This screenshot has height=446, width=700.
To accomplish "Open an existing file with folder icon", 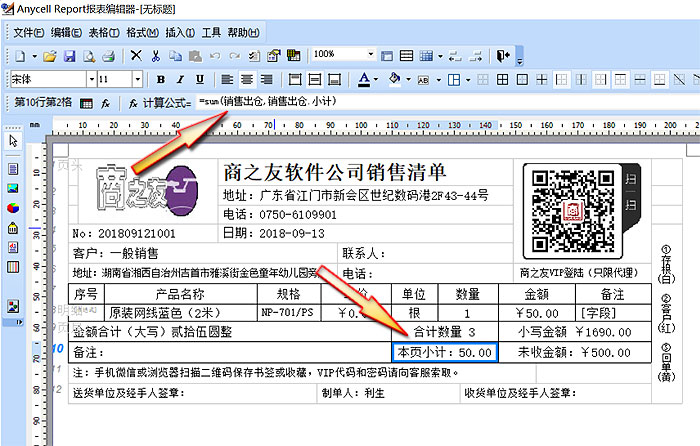I will (x=50, y=56).
